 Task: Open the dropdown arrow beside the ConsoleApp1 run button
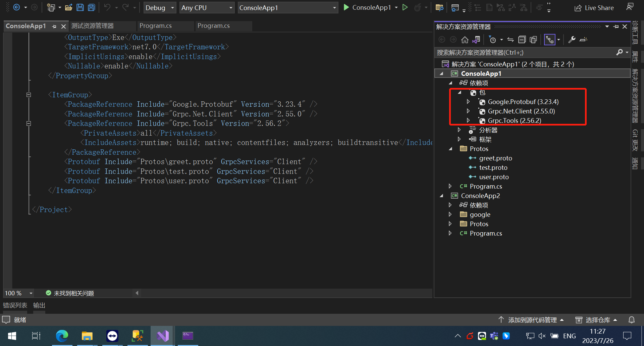click(396, 7)
